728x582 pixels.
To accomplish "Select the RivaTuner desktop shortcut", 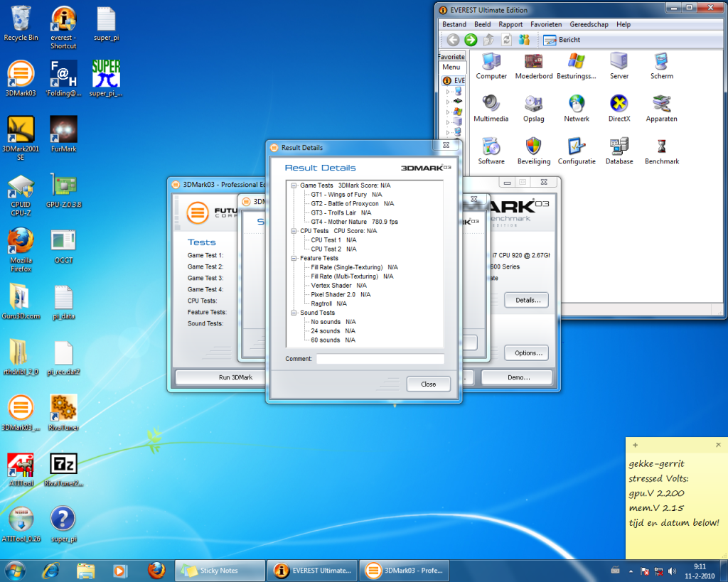I will (63, 412).
